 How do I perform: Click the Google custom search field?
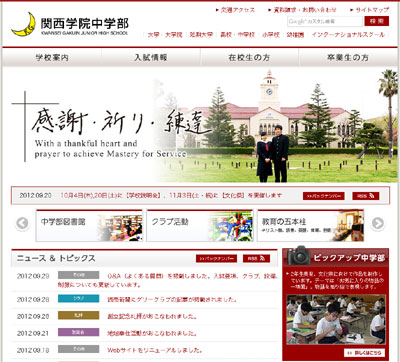[325, 21]
